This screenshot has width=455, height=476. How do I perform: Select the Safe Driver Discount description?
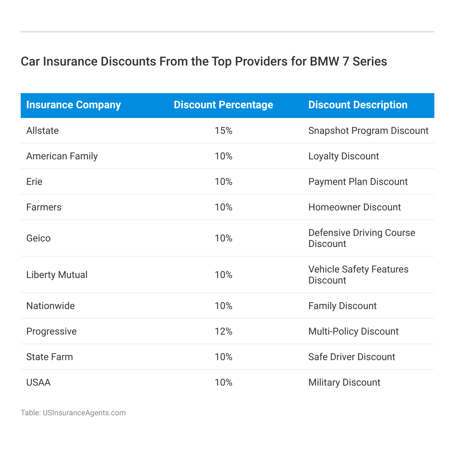(x=352, y=357)
